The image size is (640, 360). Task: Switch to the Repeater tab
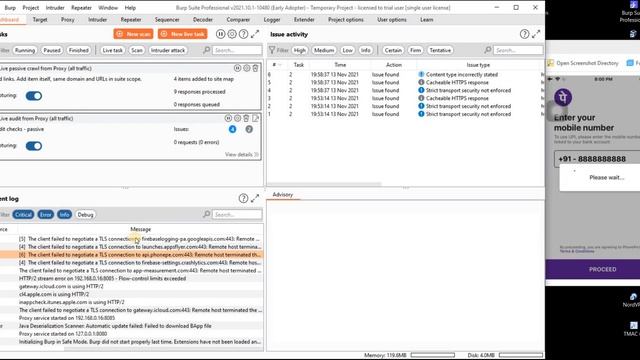(x=131, y=20)
